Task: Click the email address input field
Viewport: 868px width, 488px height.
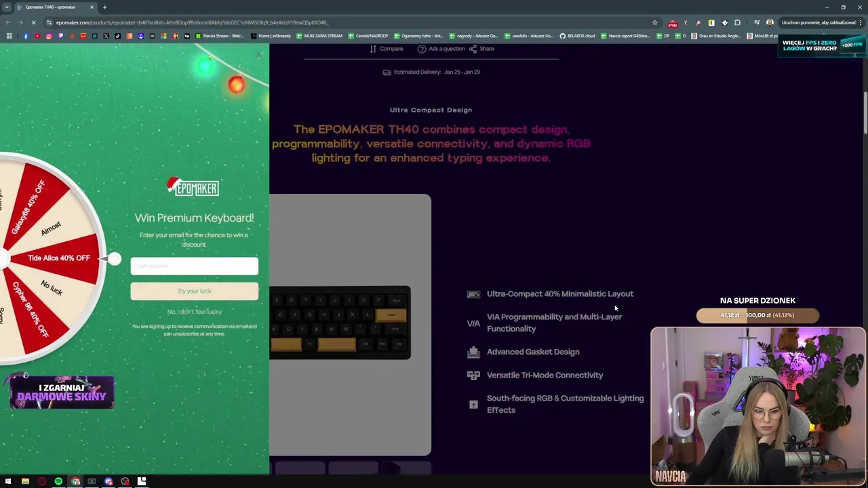Action: (194, 266)
